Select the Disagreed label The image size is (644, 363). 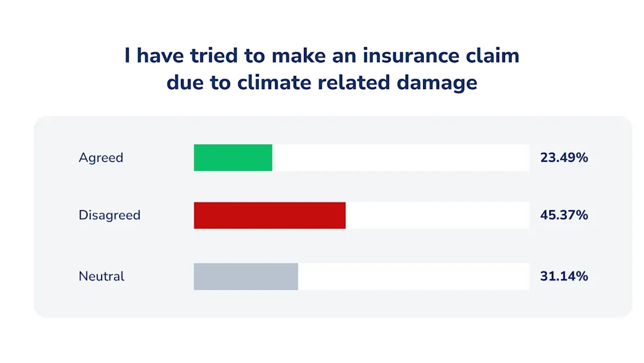pos(109,215)
